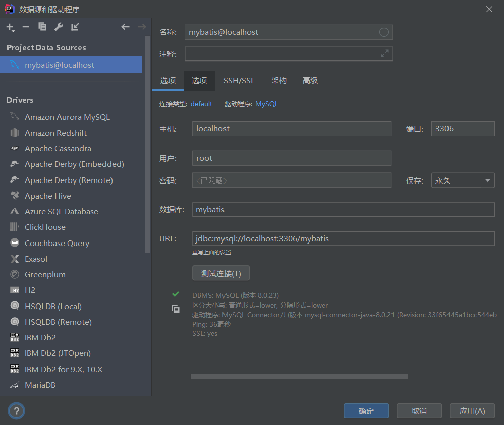This screenshot has width=504, height=425.
Task: Click the MySQL driver link
Action: (267, 104)
